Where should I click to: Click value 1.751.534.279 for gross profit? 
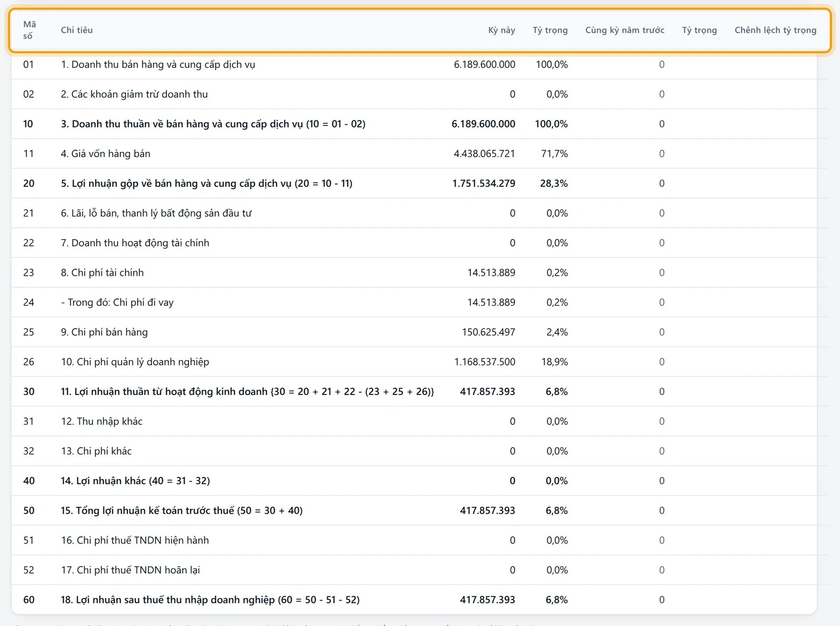484,183
